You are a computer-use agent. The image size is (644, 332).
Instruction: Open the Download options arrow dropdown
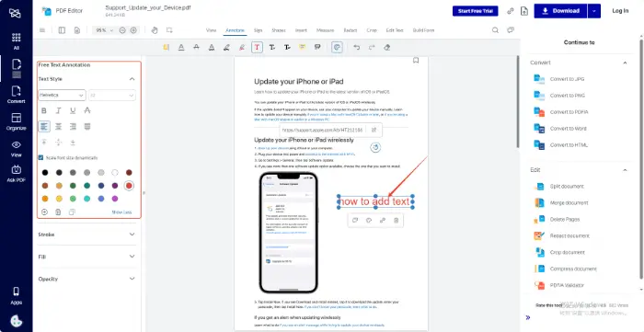pyautogui.click(x=594, y=11)
